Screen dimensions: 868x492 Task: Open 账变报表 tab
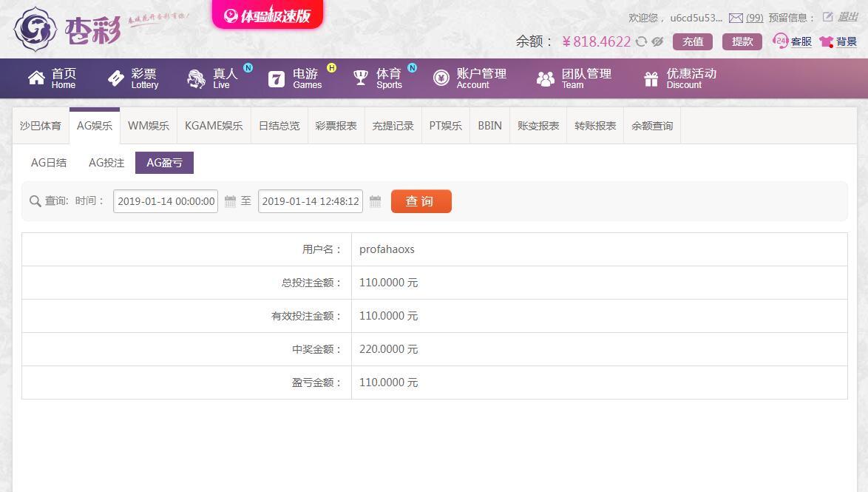coord(538,126)
